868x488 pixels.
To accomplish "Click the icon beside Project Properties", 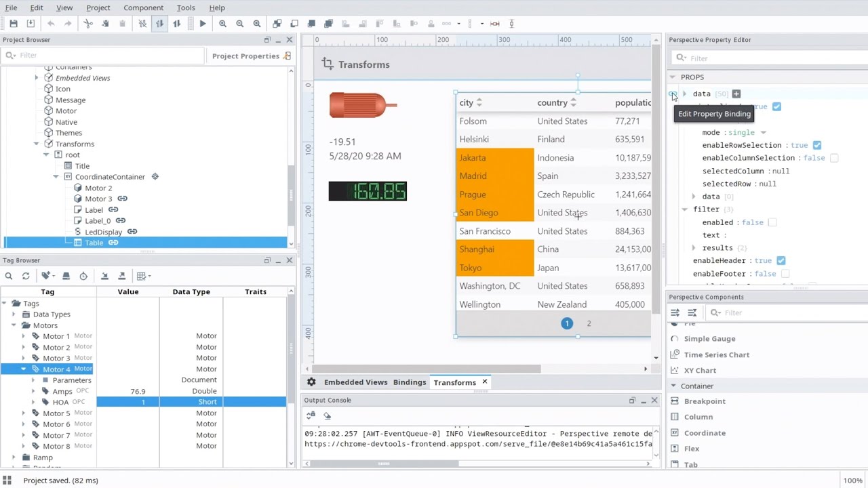I will coord(288,56).
